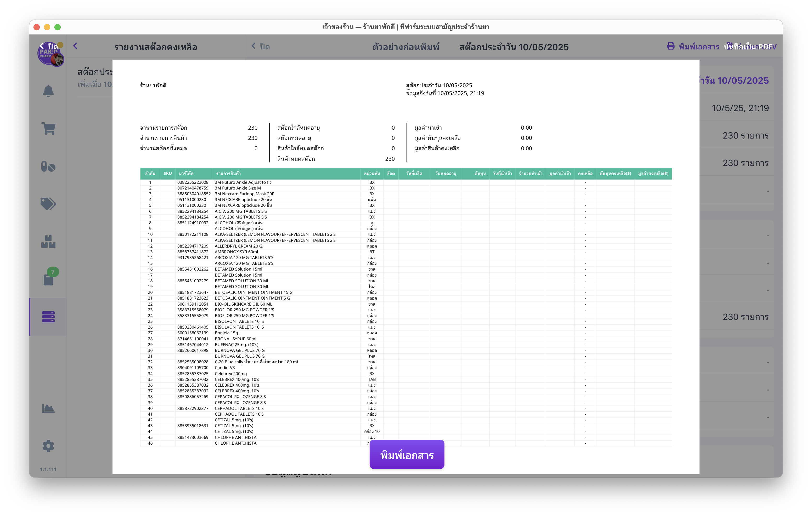Select the Celebrex 200mg table row
The image size is (812, 516).
[x=231, y=374]
